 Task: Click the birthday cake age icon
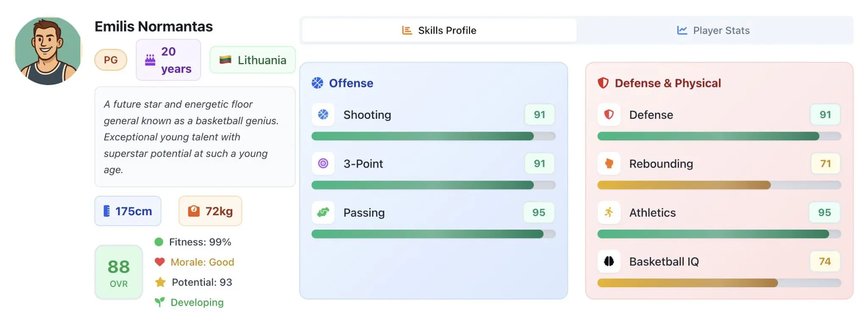[150, 60]
